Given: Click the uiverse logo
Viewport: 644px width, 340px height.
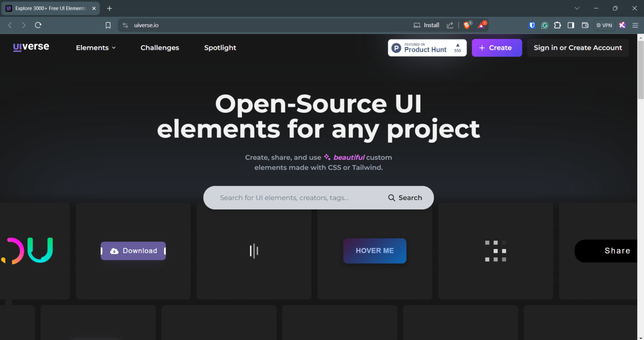Looking at the screenshot, I should 31,47.
